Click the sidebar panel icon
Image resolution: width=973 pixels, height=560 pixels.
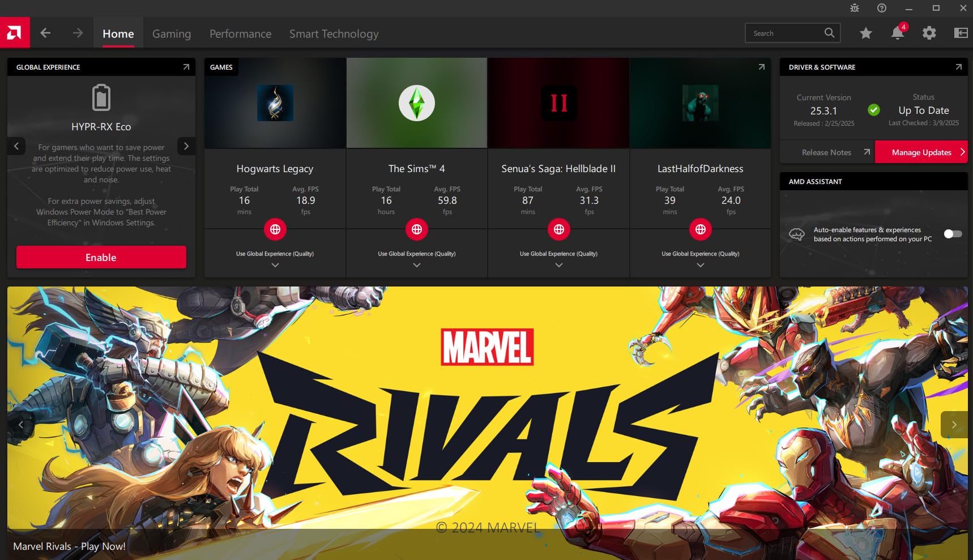click(x=961, y=33)
